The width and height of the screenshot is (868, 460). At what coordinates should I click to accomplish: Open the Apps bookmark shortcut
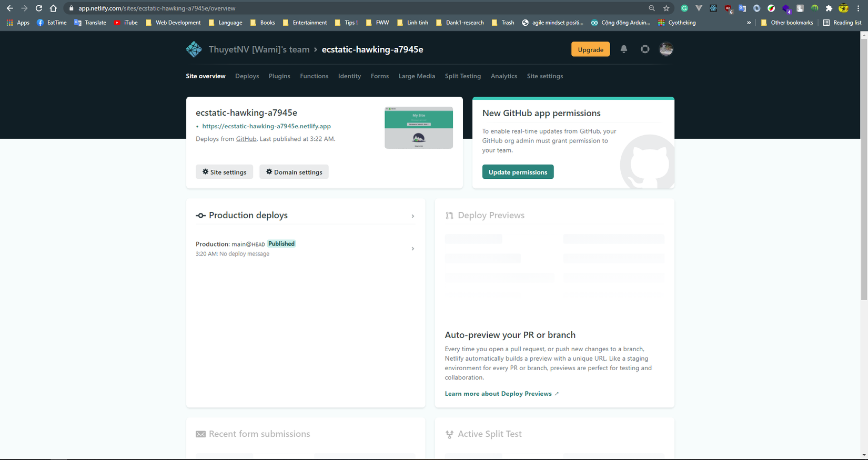point(18,23)
